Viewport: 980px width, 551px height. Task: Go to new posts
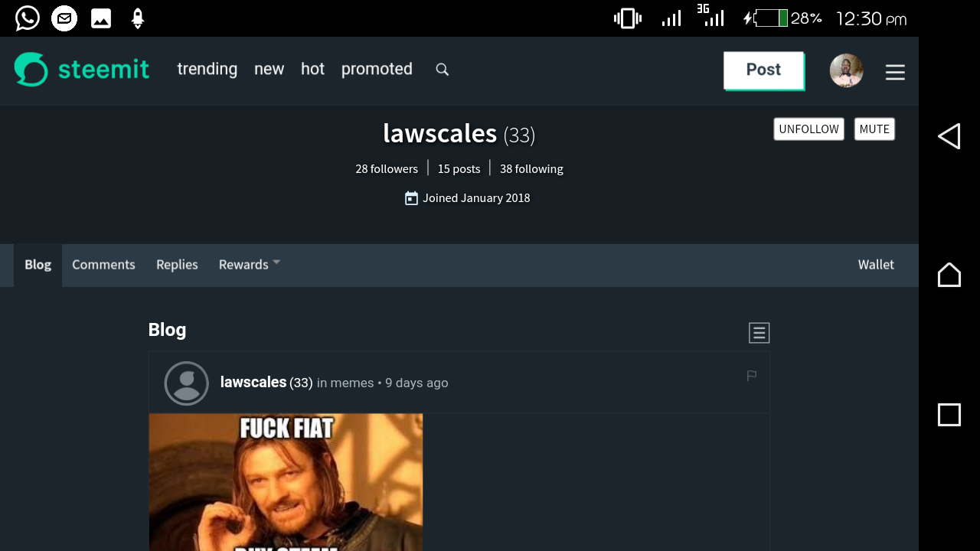click(269, 70)
